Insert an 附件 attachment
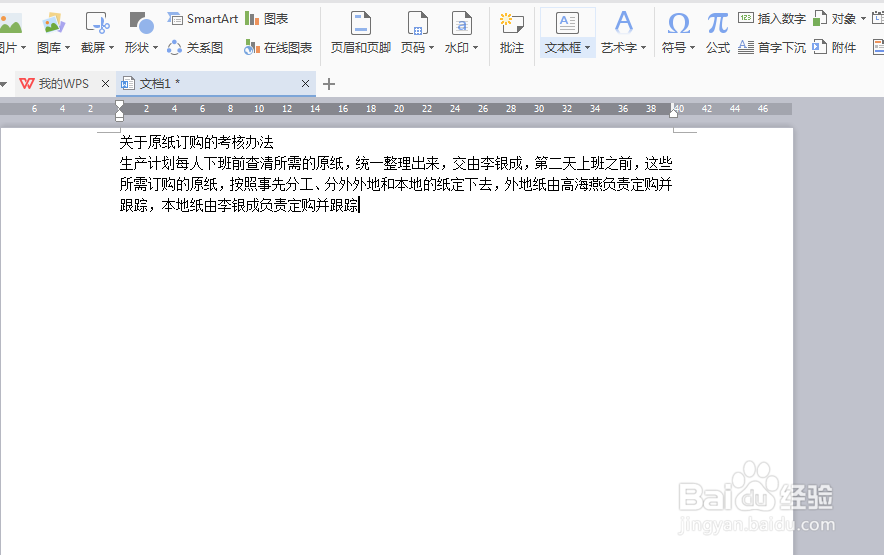The height and width of the screenshot is (555, 884). coord(834,47)
